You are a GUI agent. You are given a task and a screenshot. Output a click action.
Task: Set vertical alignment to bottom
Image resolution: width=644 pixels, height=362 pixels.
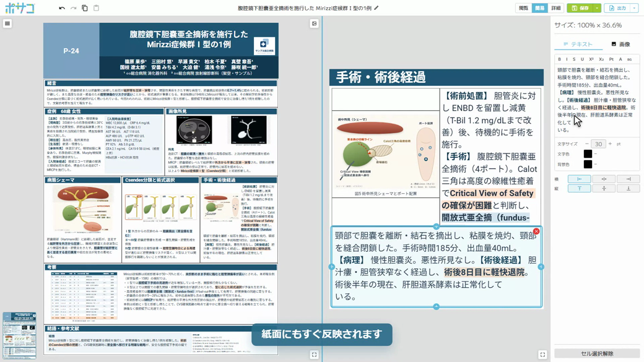pyautogui.click(x=629, y=188)
